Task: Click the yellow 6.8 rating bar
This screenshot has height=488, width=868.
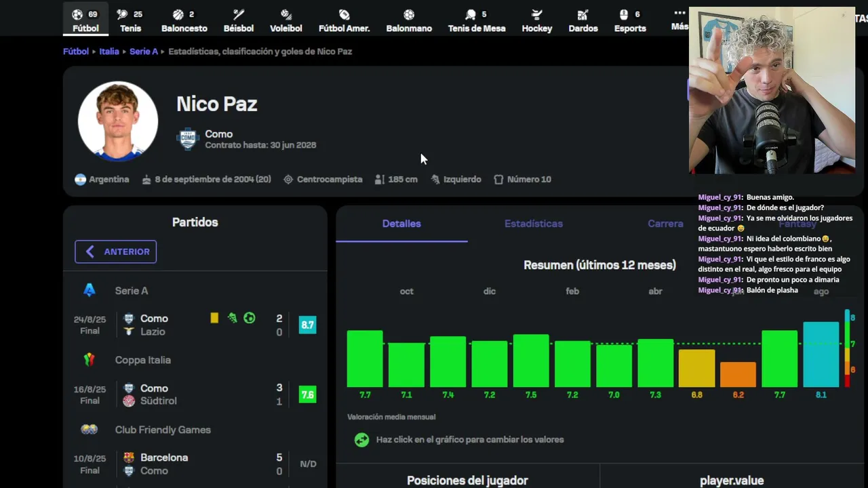Action: coord(696,368)
